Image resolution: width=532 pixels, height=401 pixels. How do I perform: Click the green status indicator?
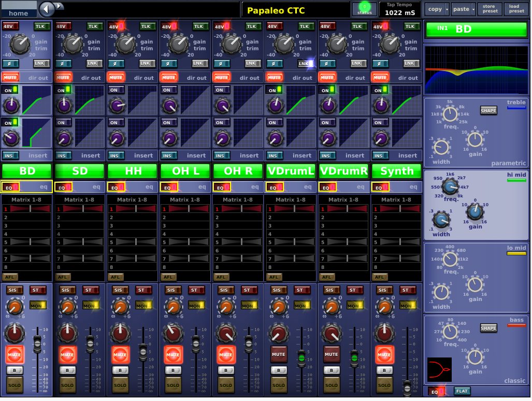365,9
